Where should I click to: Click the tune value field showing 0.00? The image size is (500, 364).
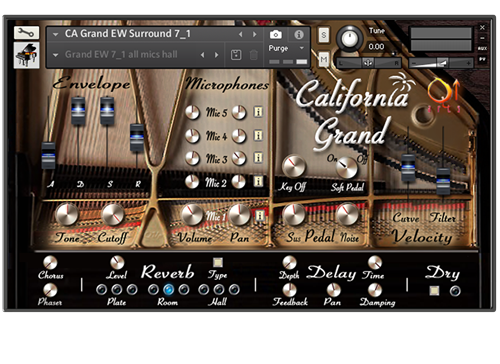[x=377, y=47]
